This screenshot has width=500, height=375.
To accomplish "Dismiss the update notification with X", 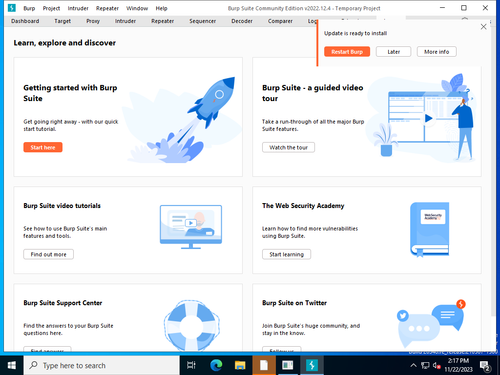I will (x=483, y=27).
